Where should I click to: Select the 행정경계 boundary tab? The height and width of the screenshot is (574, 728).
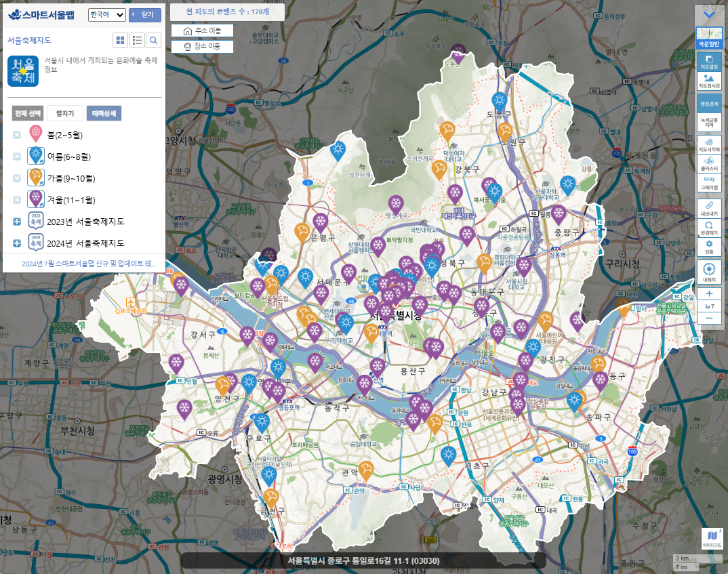point(709,104)
